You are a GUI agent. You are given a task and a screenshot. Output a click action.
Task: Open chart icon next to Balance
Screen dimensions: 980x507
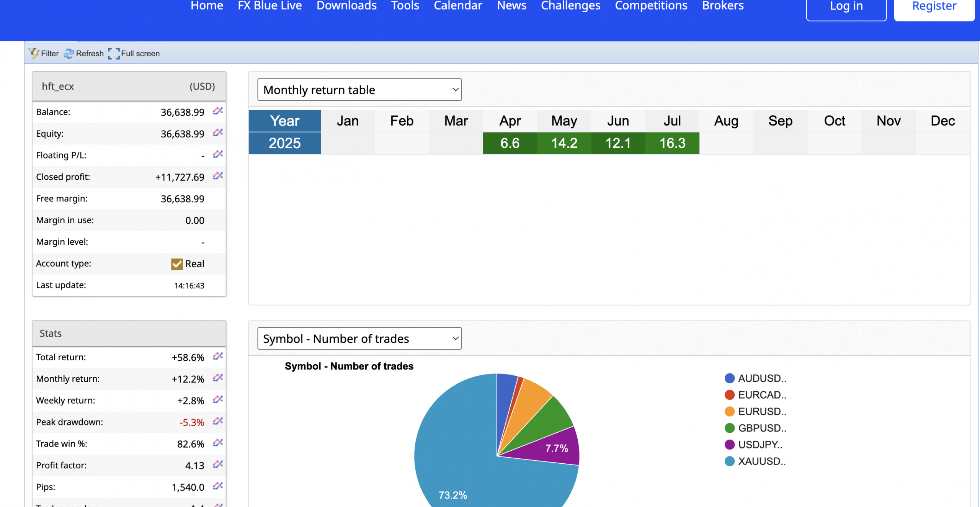click(218, 111)
